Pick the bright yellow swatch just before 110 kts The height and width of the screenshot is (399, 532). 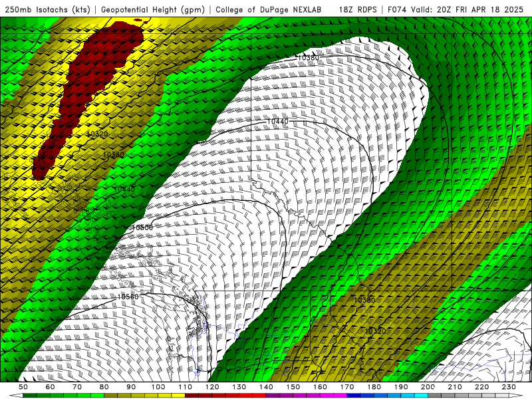coord(178,396)
